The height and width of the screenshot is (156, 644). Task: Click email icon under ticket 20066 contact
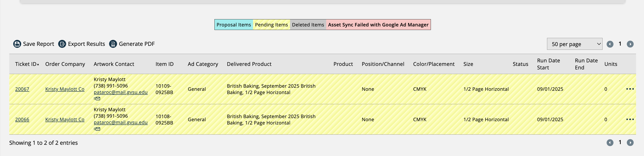[x=97, y=129]
